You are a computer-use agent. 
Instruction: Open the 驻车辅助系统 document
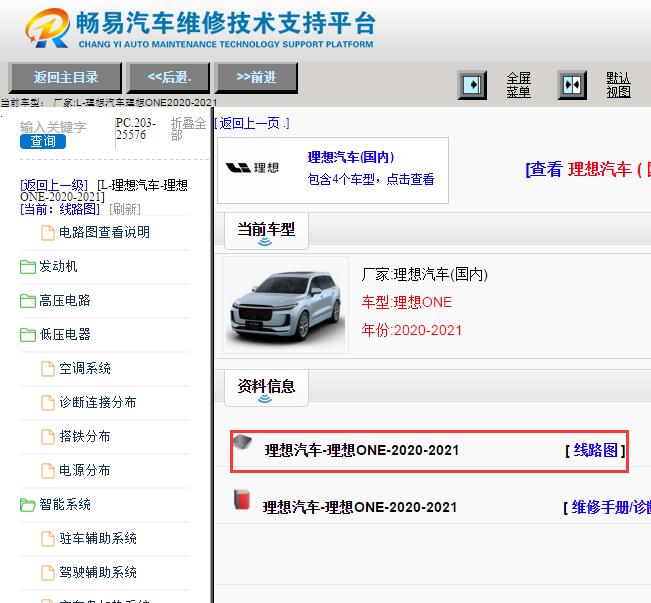tap(98, 539)
